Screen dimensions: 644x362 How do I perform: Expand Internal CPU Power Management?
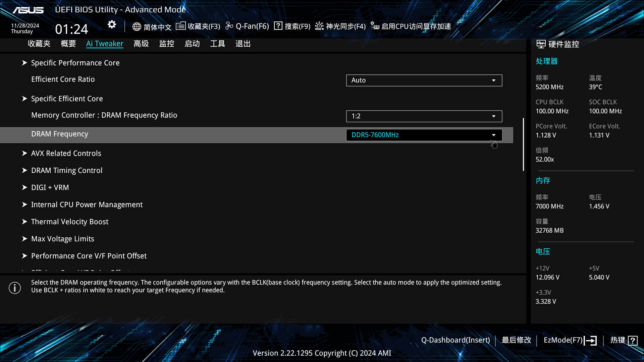[x=87, y=204]
